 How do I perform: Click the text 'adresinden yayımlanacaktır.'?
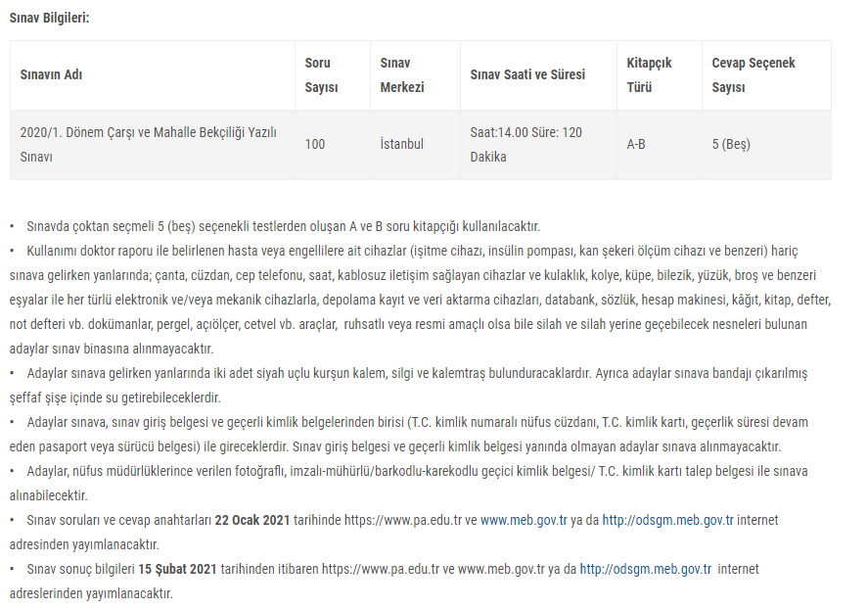84,544
